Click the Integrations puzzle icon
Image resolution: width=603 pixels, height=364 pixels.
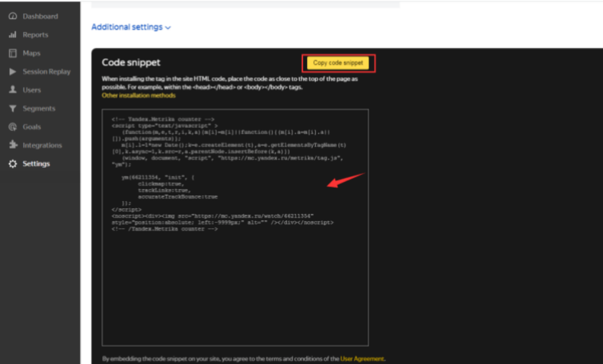[x=13, y=145]
